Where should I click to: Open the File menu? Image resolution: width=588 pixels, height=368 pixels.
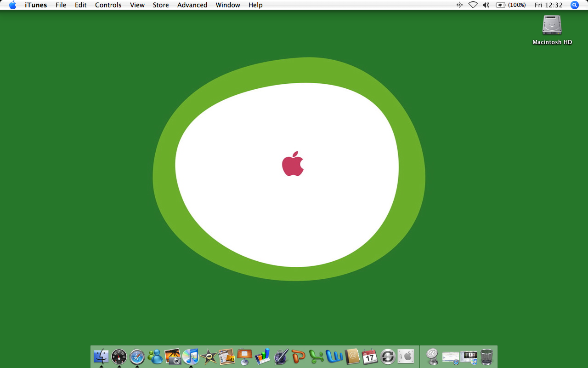(61, 5)
